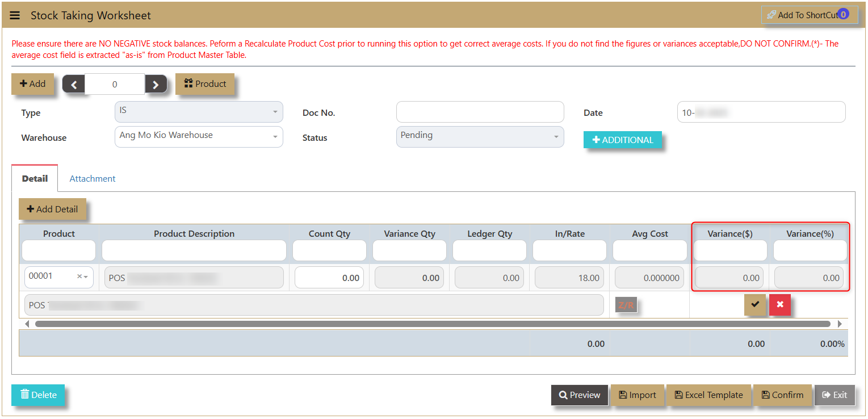Click the Delete button
This screenshot has height=419, width=868.
click(38, 395)
